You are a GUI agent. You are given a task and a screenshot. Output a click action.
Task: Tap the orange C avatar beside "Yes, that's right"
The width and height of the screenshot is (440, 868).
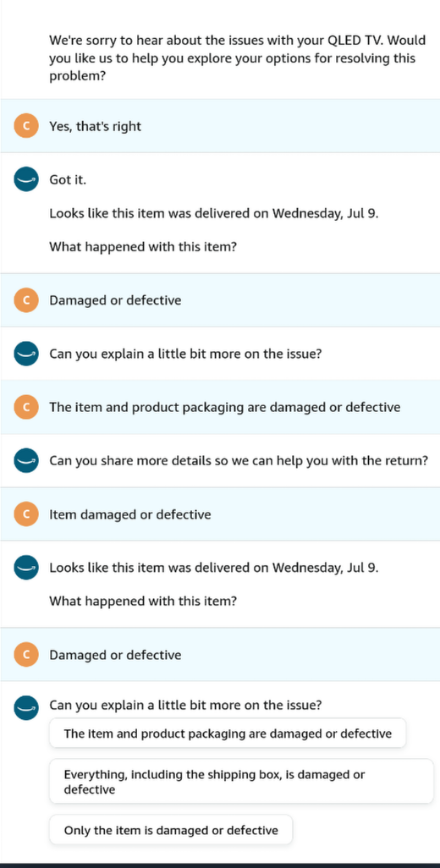click(26, 126)
